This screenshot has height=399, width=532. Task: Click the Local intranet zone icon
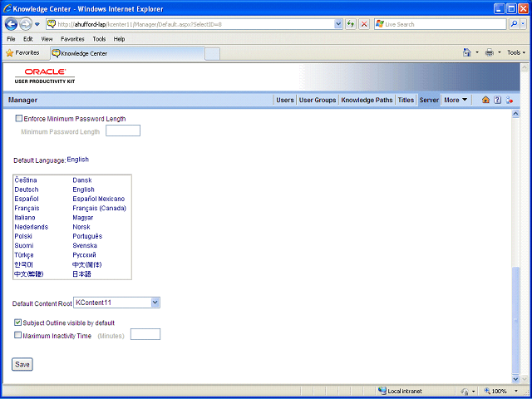point(382,391)
